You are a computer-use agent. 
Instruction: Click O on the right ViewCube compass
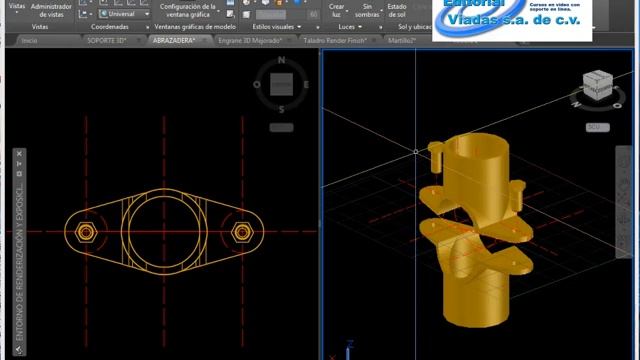(617, 106)
